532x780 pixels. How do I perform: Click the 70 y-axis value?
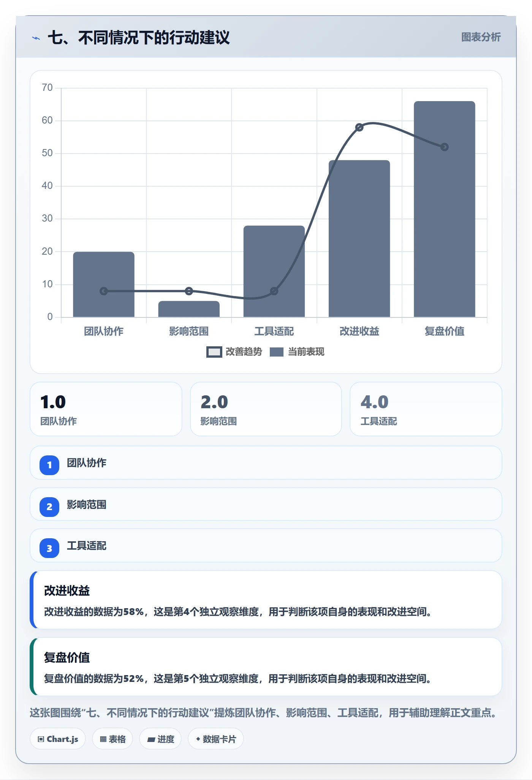coord(47,88)
